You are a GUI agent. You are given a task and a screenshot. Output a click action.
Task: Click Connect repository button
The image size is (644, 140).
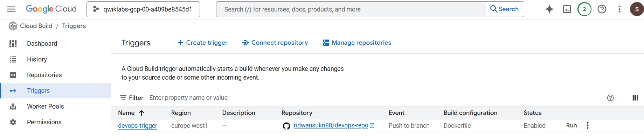click(275, 43)
